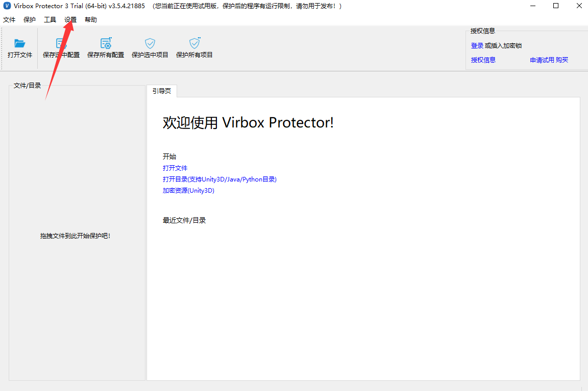Click the 欢迎使用 Virbox Protector! heading
The width and height of the screenshot is (588, 391).
point(248,122)
